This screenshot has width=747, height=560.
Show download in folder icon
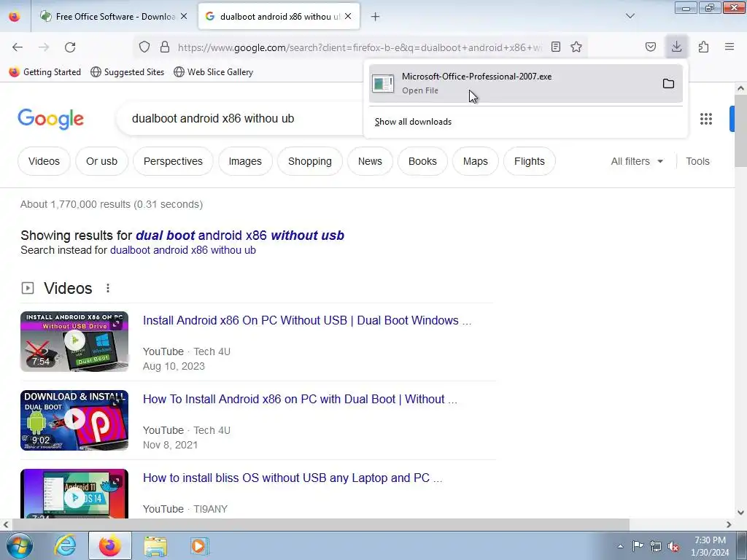[x=668, y=84]
